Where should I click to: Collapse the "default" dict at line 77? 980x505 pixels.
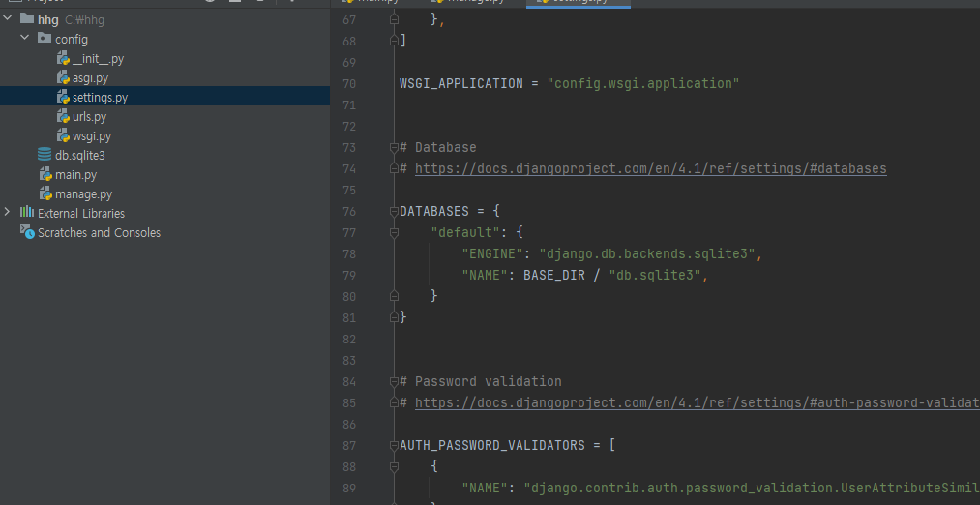coord(394,232)
